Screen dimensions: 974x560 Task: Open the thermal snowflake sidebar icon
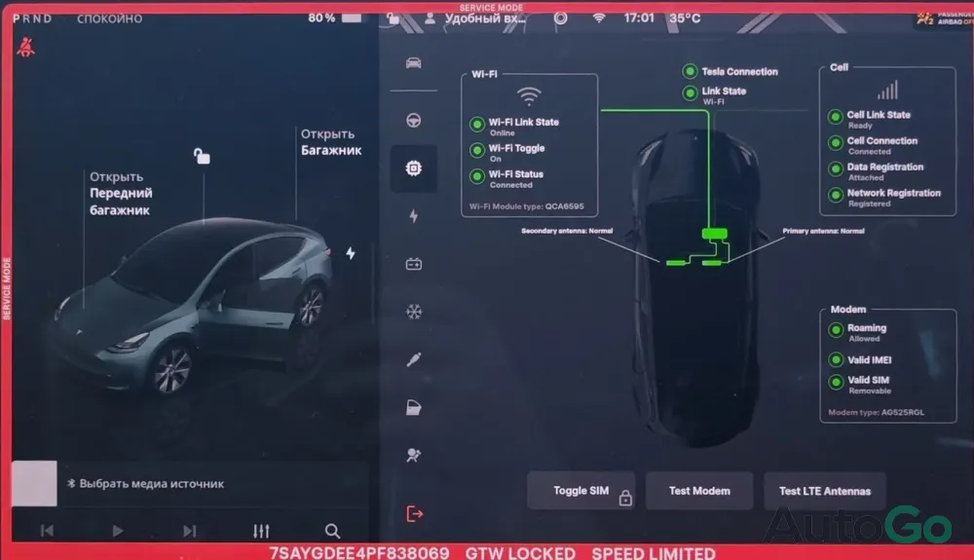(414, 311)
